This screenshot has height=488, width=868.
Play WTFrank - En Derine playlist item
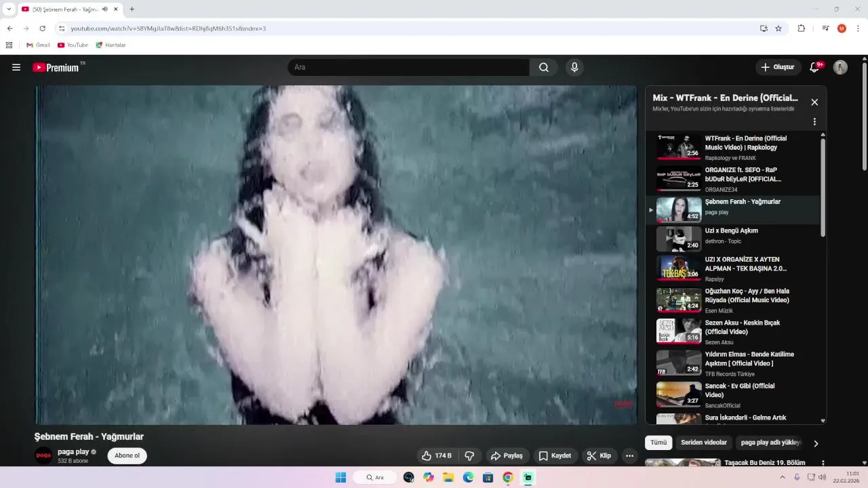click(x=732, y=147)
